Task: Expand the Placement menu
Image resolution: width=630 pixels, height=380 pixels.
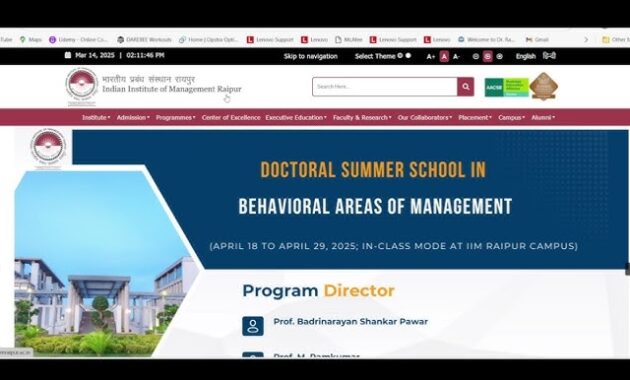Action: 475,118
